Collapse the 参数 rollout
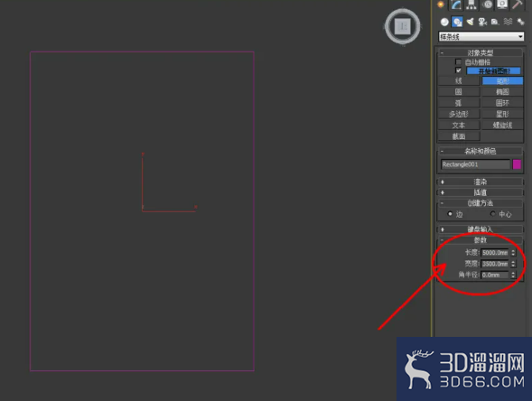This screenshot has height=401, width=532. coord(481,240)
